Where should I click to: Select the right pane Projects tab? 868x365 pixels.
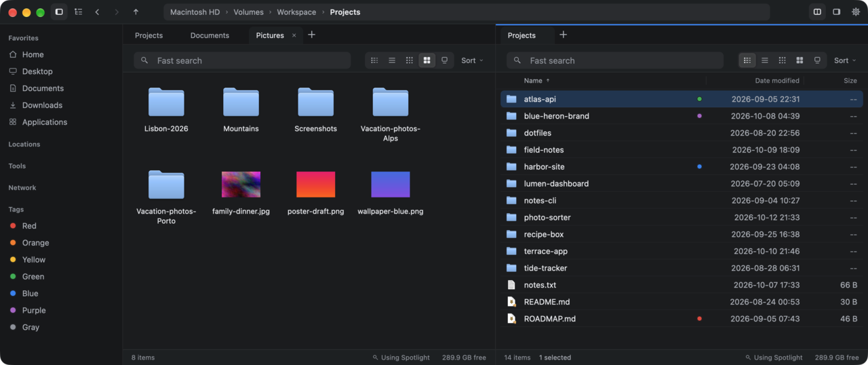click(x=521, y=35)
